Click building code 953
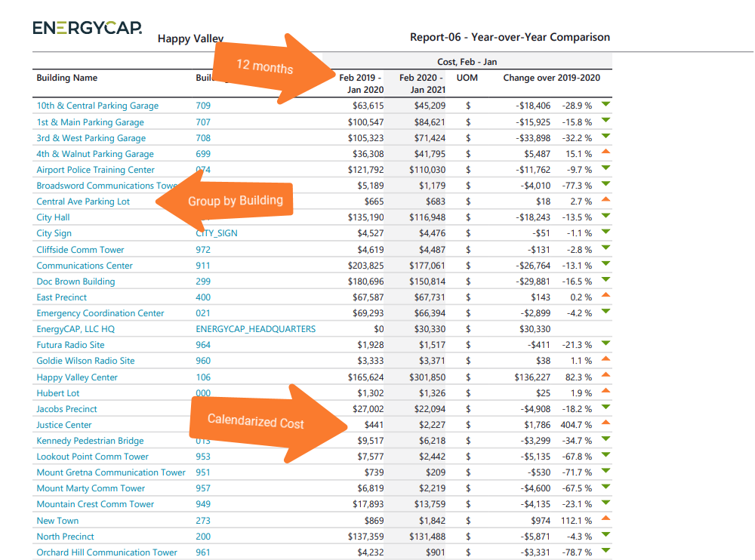755x560 pixels. tap(203, 457)
